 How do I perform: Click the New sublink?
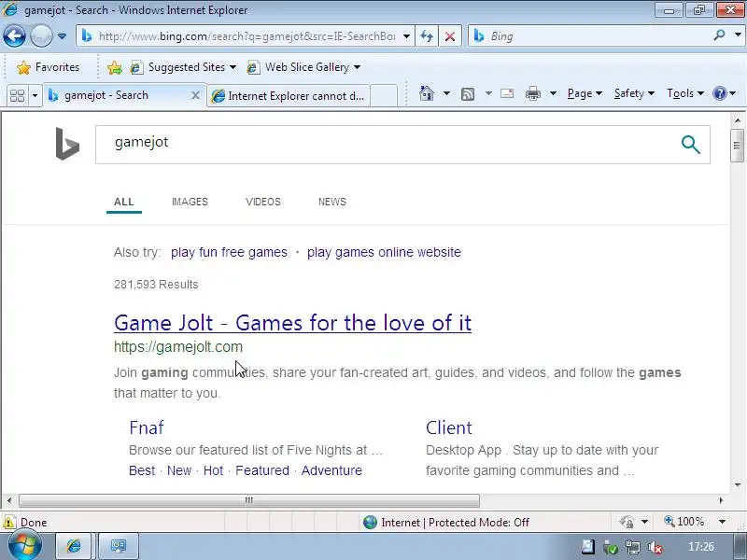179,470
